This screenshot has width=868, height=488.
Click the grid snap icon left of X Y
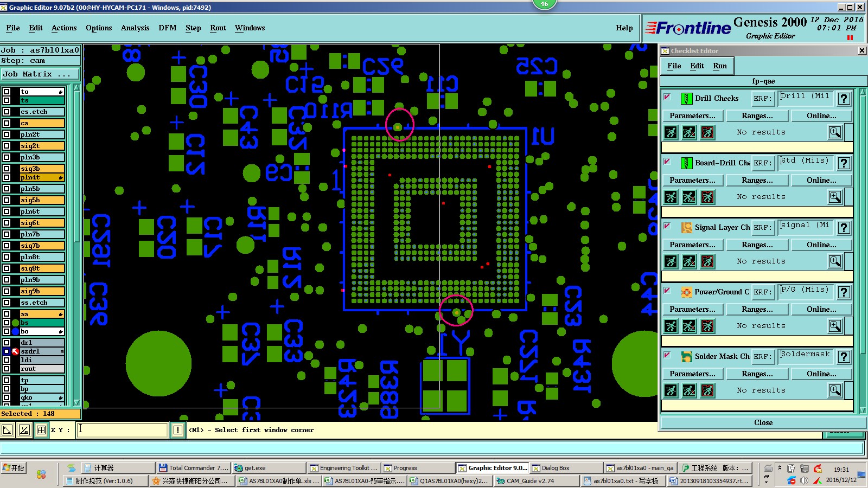tap(41, 430)
